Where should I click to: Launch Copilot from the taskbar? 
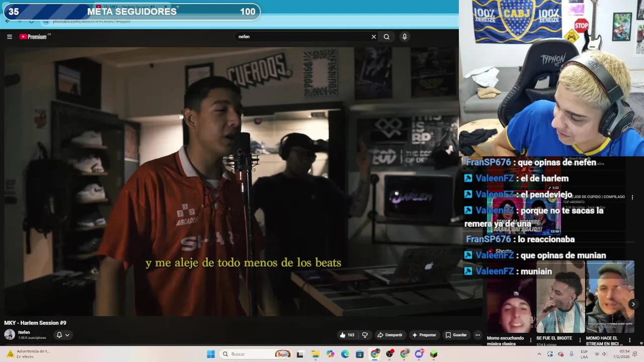pos(330,354)
